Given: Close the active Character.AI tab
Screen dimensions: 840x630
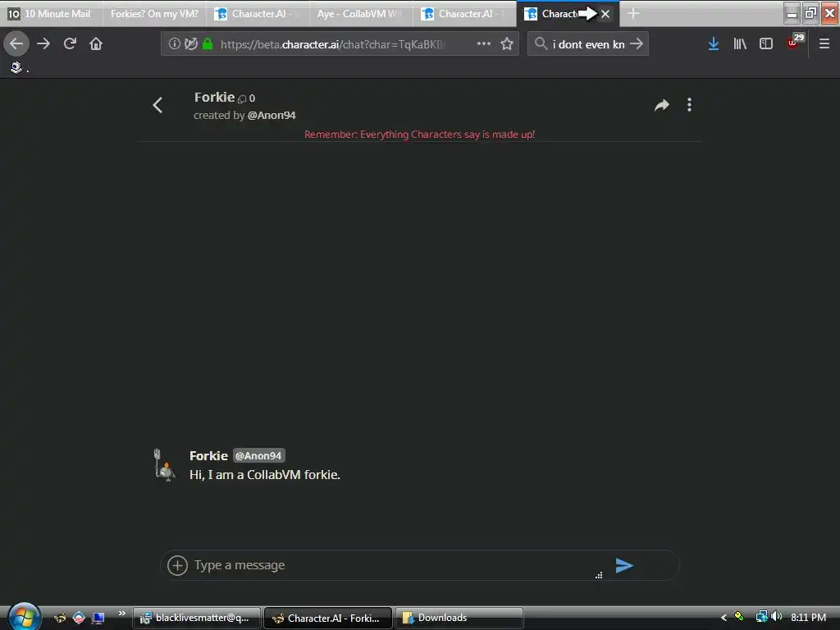Looking at the screenshot, I should tap(605, 14).
